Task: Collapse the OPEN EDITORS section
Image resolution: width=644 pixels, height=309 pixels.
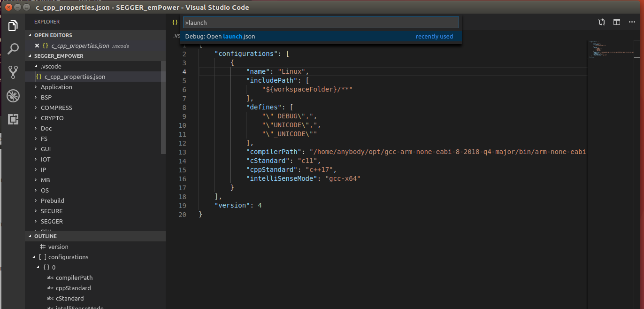Action: click(53, 35)
